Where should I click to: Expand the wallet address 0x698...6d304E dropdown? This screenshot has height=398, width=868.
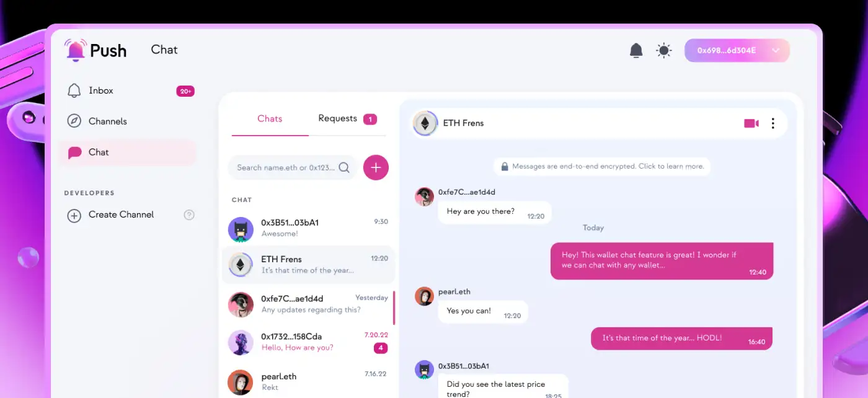pos(737,50)
